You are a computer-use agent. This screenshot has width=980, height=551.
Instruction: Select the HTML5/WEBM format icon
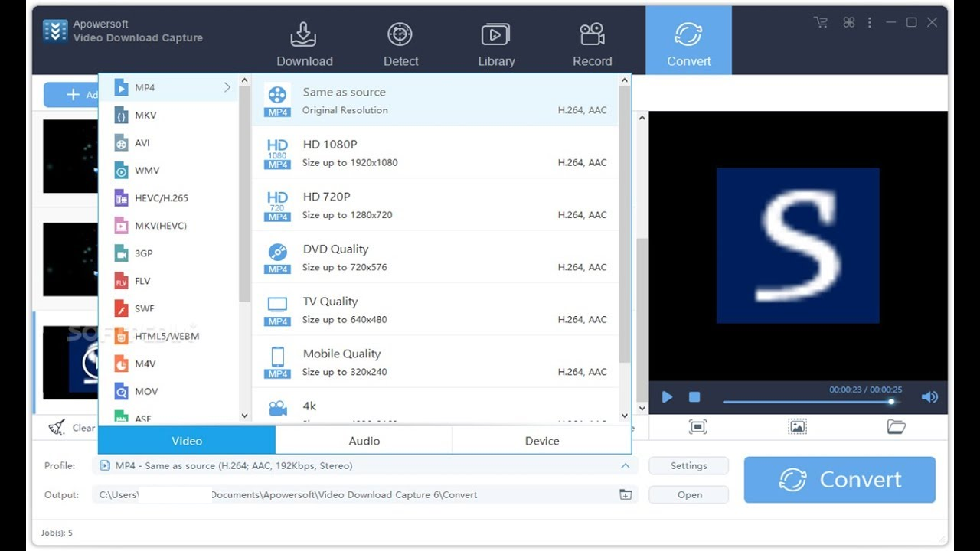(x=121, y=336)
